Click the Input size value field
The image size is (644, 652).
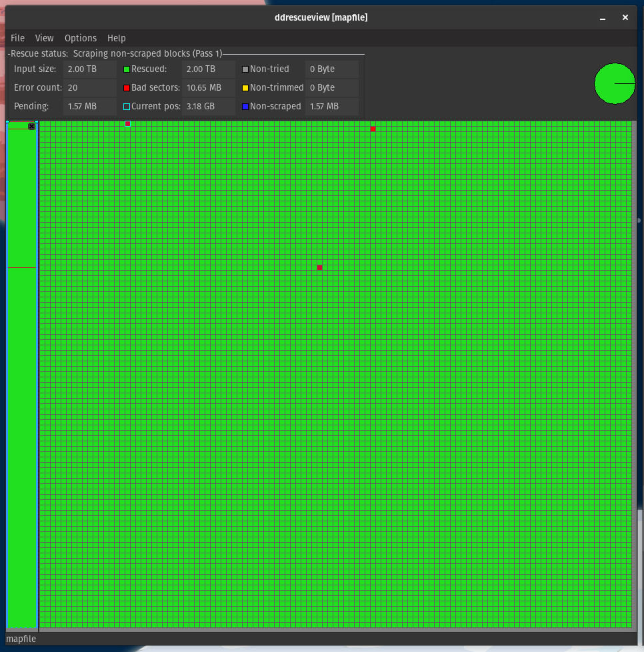pyautogui.click(x=89, y=69)
